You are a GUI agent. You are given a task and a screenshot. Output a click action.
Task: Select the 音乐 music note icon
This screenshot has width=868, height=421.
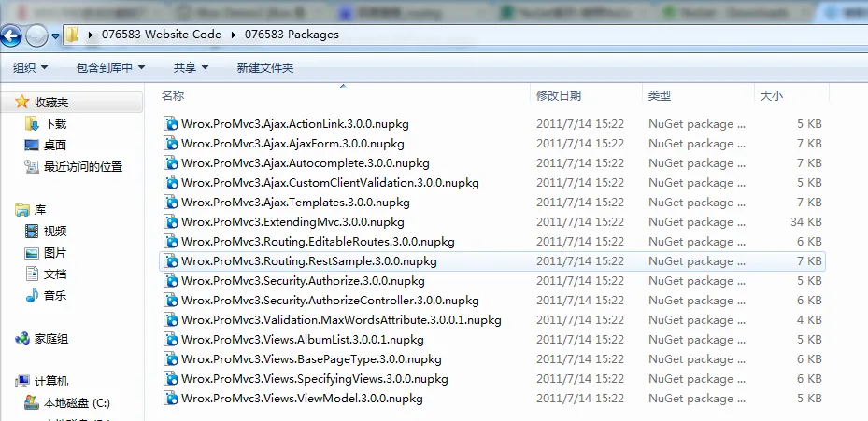[x=32, y=295]
